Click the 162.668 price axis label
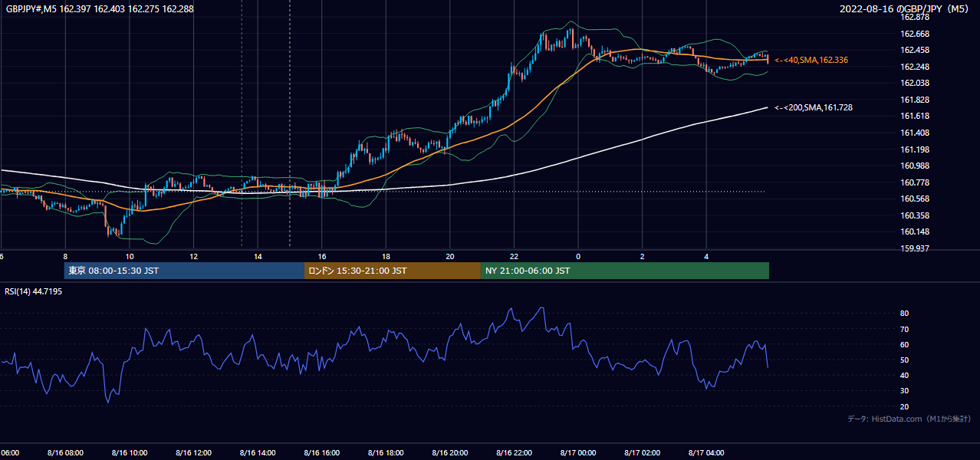The height and width of the screenshot is (460, 980). point(914,34)
